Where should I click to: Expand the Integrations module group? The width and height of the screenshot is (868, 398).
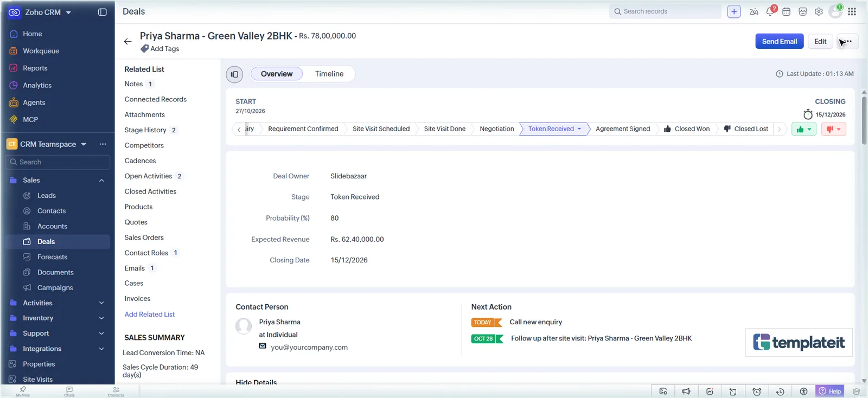[101, 349]
